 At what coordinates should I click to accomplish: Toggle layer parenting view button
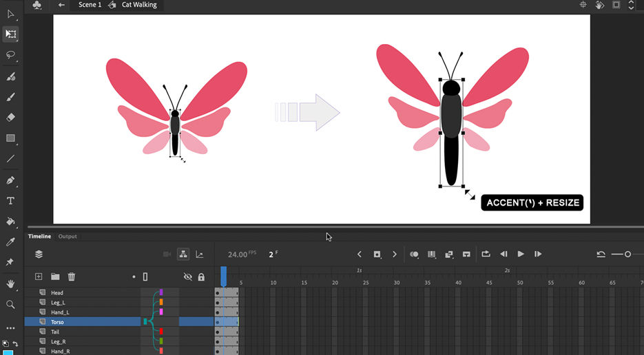tap(183, 255)
